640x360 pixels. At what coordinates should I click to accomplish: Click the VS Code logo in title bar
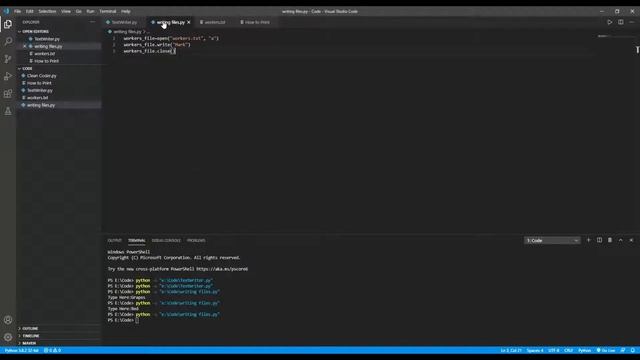pos(6,11)
